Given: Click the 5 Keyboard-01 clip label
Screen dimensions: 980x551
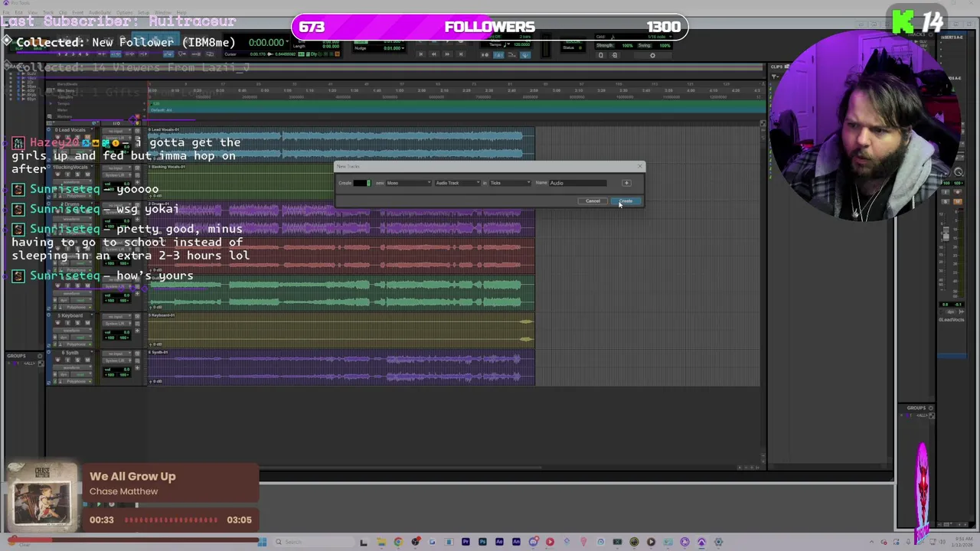Looking at the screenshot, I should pyautogui.click(x=162, y=315).
